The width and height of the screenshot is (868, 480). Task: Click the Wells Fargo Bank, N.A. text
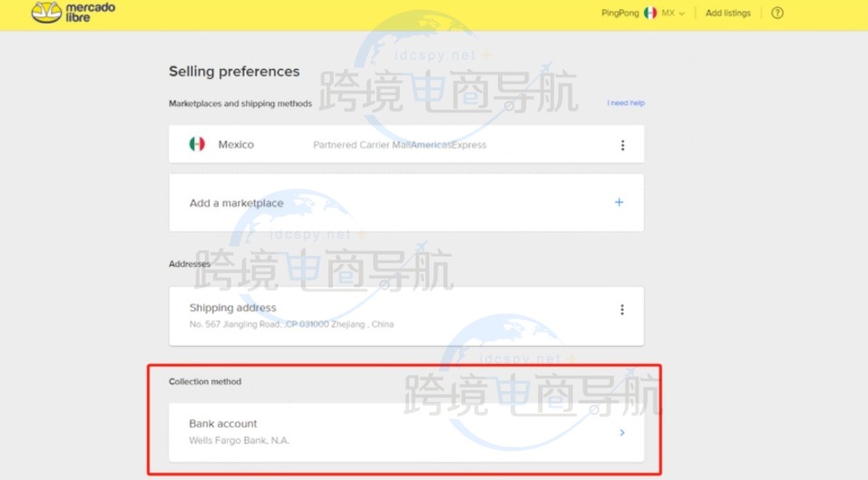(x=239, y=441)
